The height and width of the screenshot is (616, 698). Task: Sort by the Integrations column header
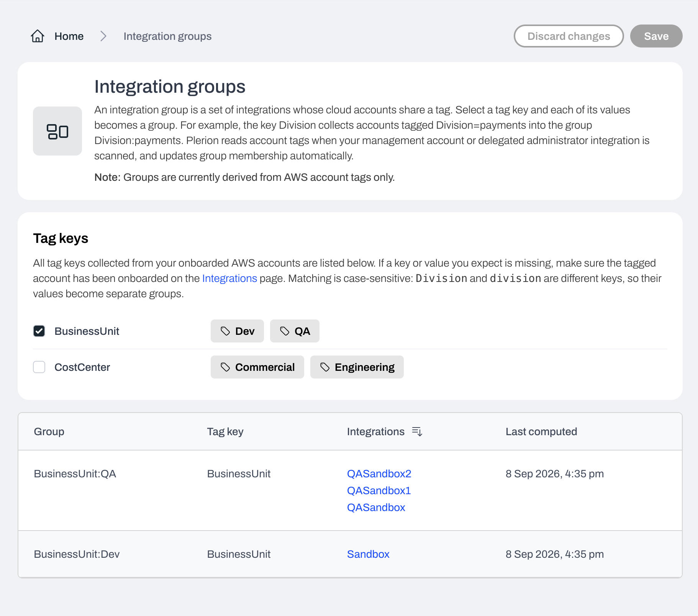375,431
